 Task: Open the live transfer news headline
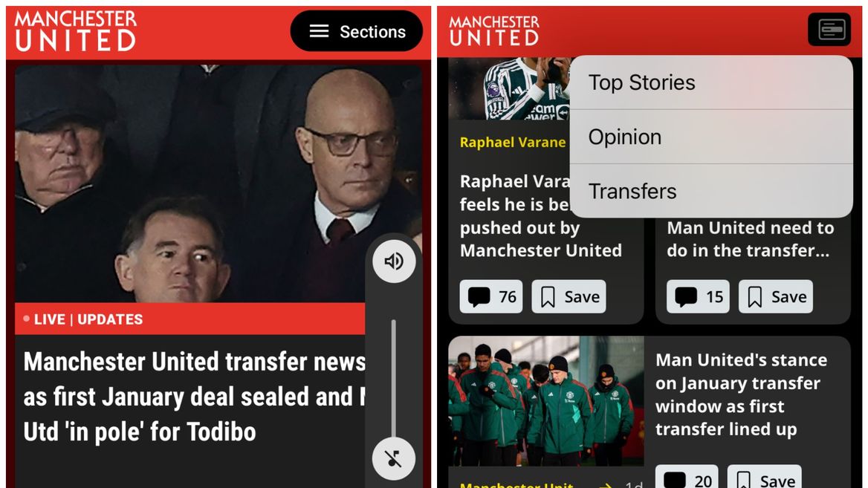coord(194,397)
